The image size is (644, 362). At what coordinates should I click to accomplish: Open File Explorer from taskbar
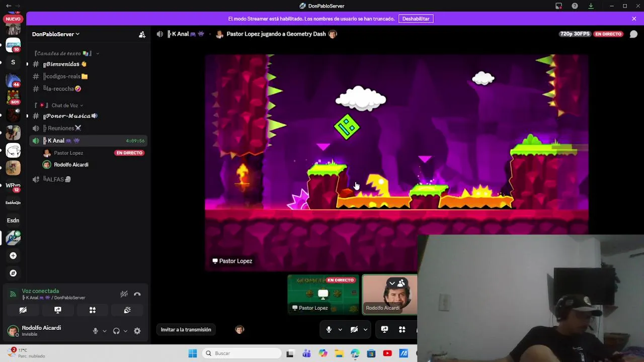[x=339, y=353]
